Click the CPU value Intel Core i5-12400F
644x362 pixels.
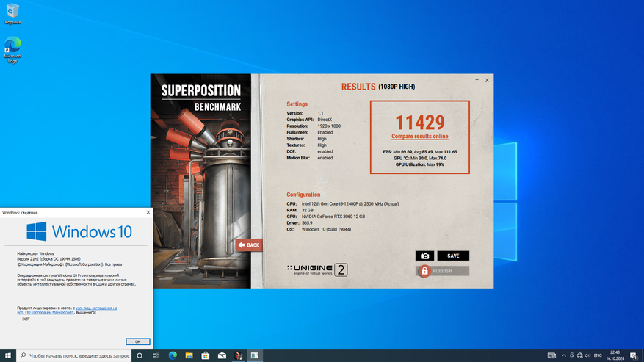pos(350,204)
